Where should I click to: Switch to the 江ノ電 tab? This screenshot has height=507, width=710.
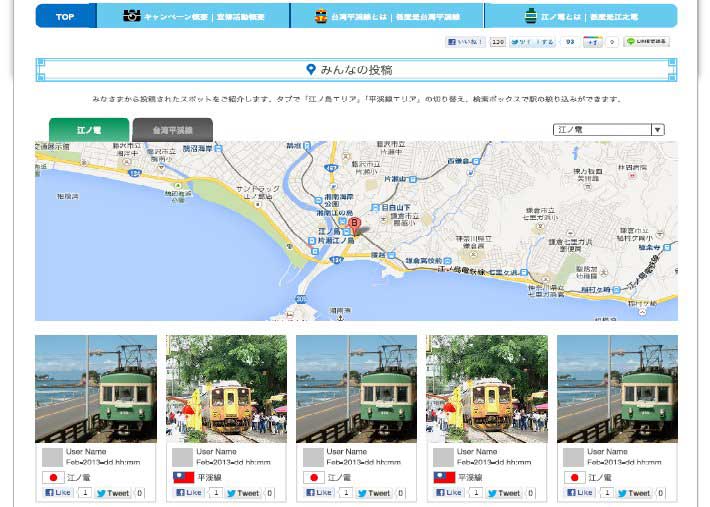tap(89, 130)
